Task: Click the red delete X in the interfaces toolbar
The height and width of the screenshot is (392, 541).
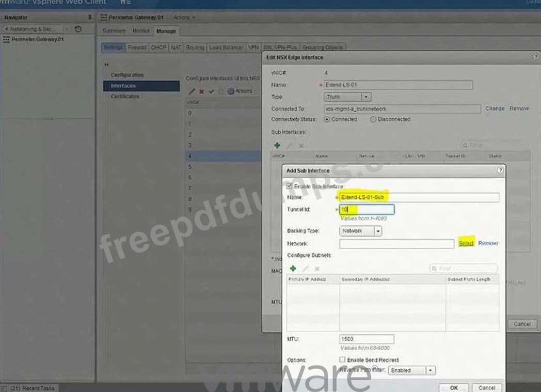Action: click(201, 91)
